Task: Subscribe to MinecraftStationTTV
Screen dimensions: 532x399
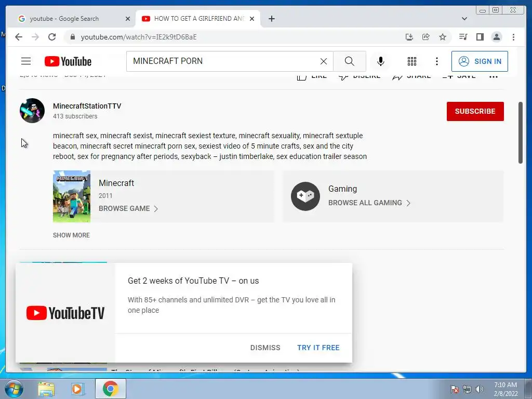Action: 475,111
